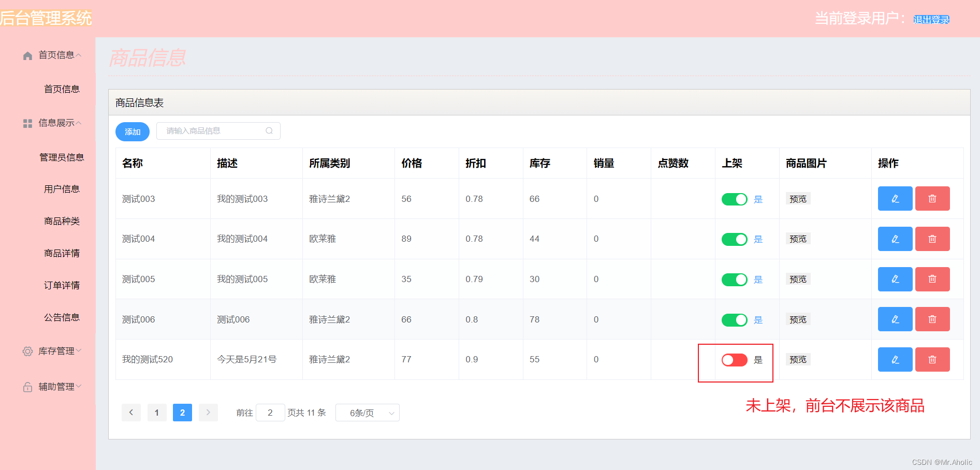Click the delete trash icon for 测试004

[932, 239]
